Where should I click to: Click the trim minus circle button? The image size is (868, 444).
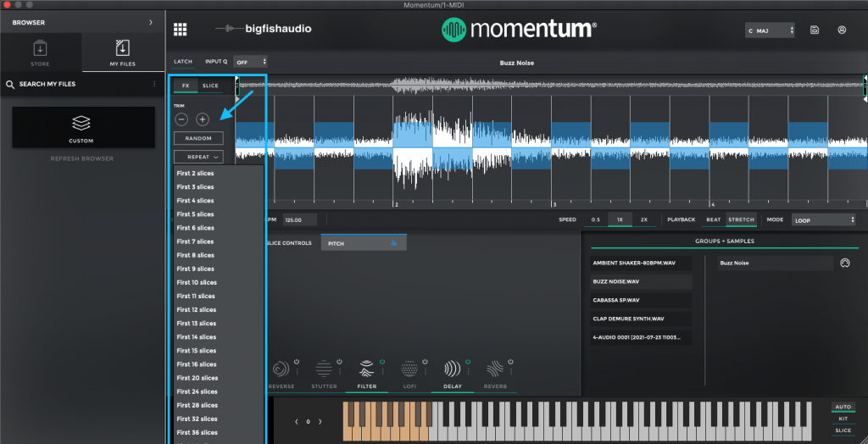181,119
